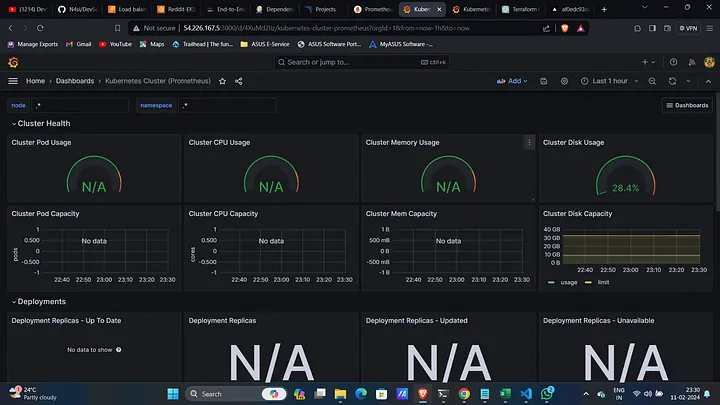Open namespace variable value field
Screen dimensions: 720x405
(227, 105)
